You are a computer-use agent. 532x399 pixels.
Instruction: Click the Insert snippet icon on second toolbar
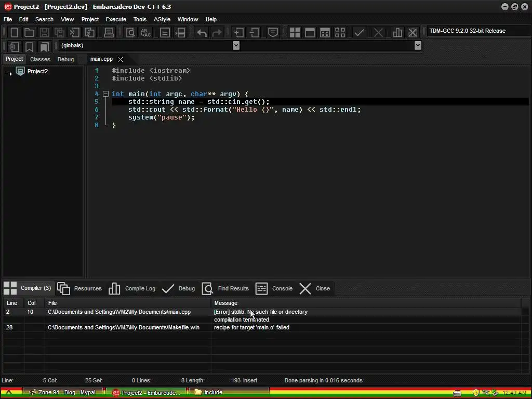[x=14, y=46]
